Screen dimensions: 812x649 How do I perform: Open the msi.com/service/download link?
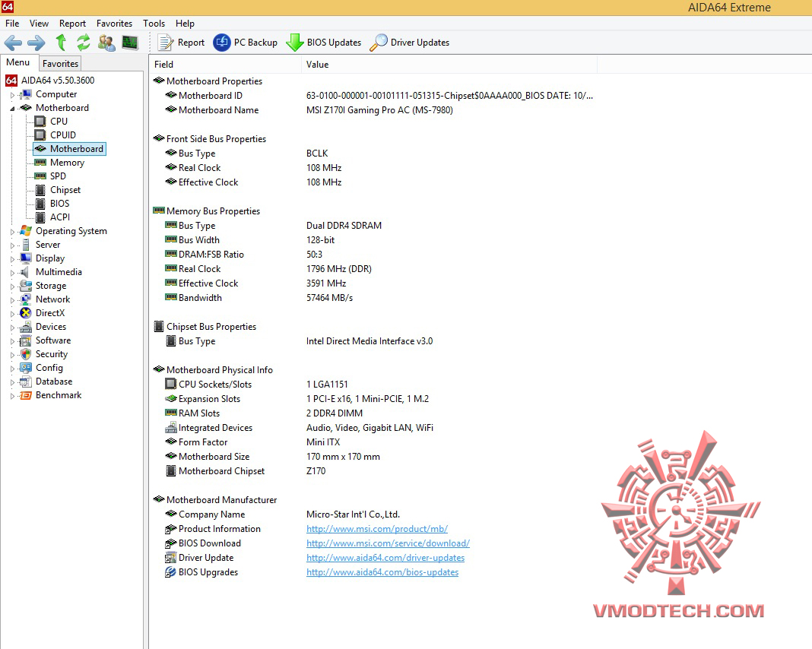(388, 543)
